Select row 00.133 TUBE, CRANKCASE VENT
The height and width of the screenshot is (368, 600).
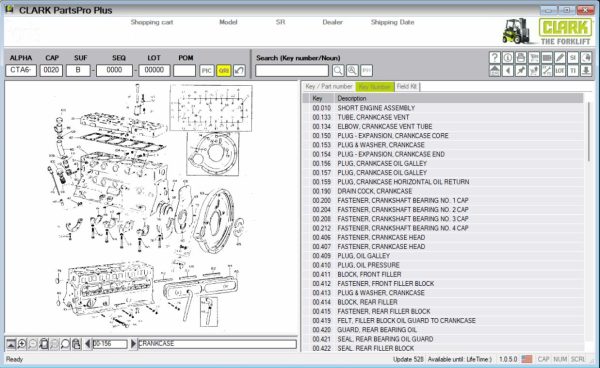pyautogui.click(x=444, y=117)
